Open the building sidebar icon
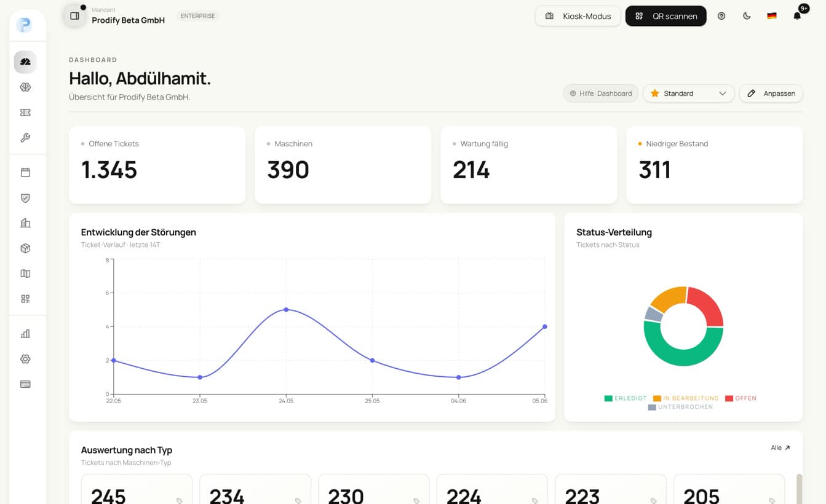826x504 pixels. 25,223
